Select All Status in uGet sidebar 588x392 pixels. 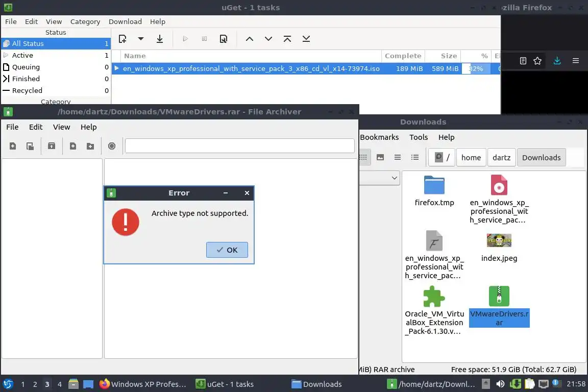56,43
